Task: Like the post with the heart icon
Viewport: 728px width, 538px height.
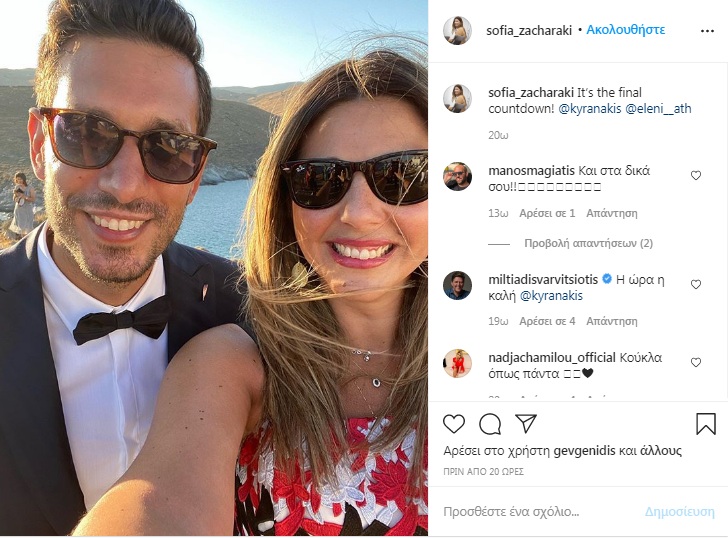Action: point(454,424)
